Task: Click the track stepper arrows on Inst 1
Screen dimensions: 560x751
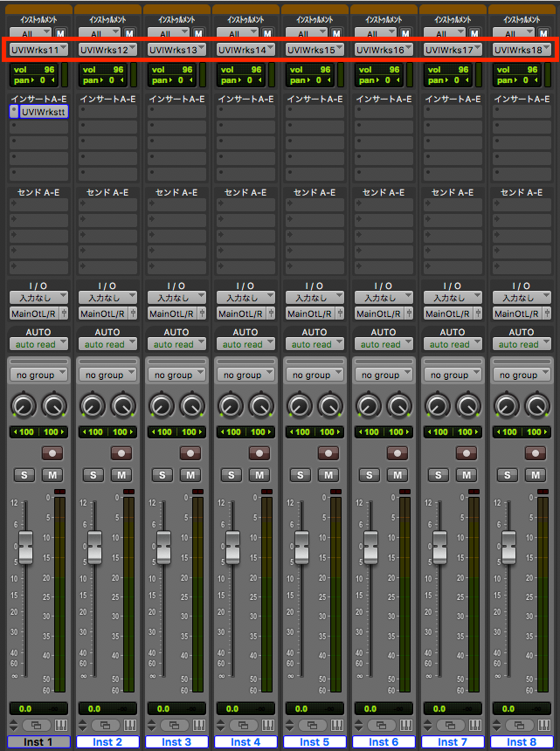Action: [x=13, y=725]
